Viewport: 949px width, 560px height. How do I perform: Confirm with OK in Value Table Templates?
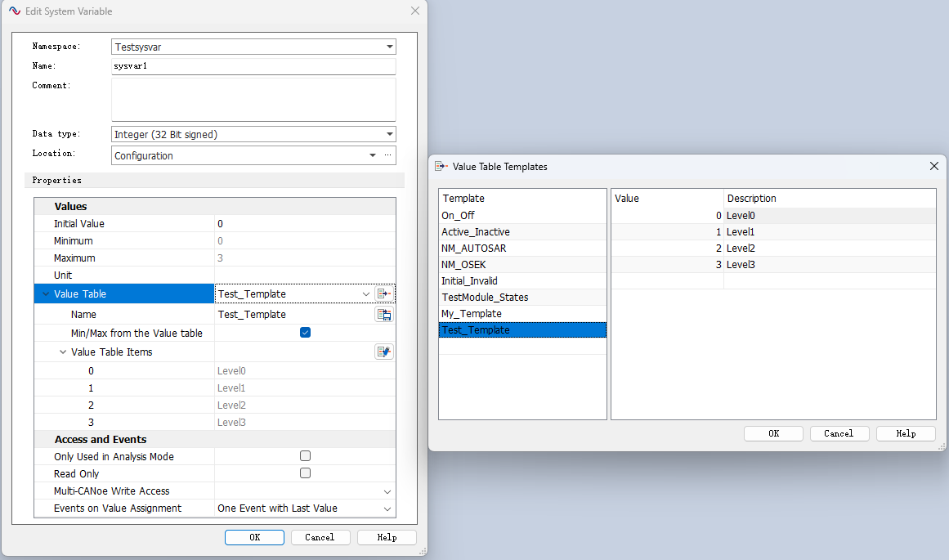[773, 433]
